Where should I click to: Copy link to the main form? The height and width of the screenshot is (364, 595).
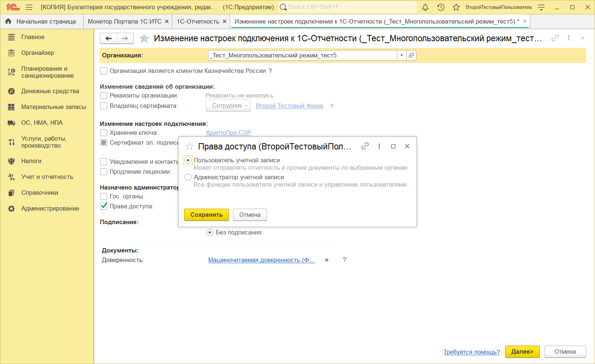coord(555,38)
